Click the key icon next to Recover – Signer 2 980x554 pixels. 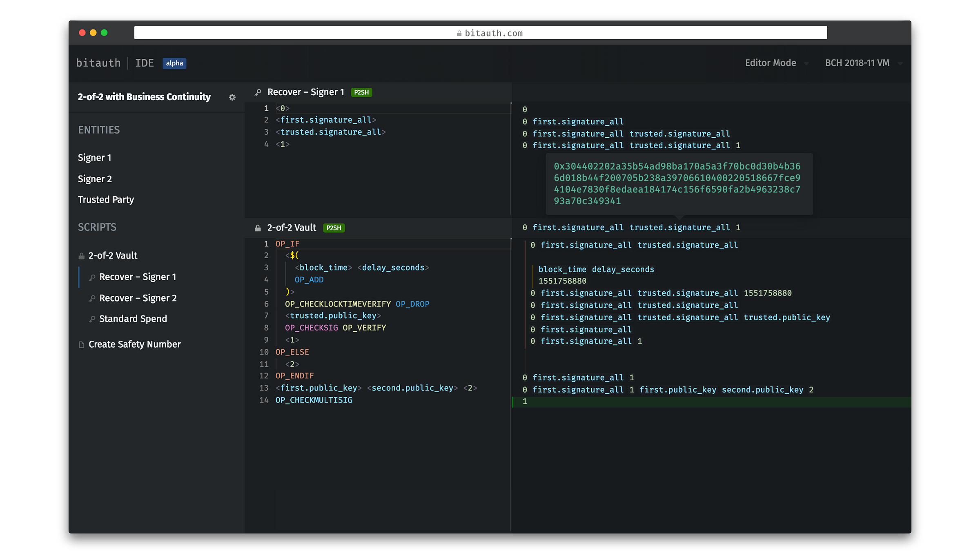(x=91, y=297)
